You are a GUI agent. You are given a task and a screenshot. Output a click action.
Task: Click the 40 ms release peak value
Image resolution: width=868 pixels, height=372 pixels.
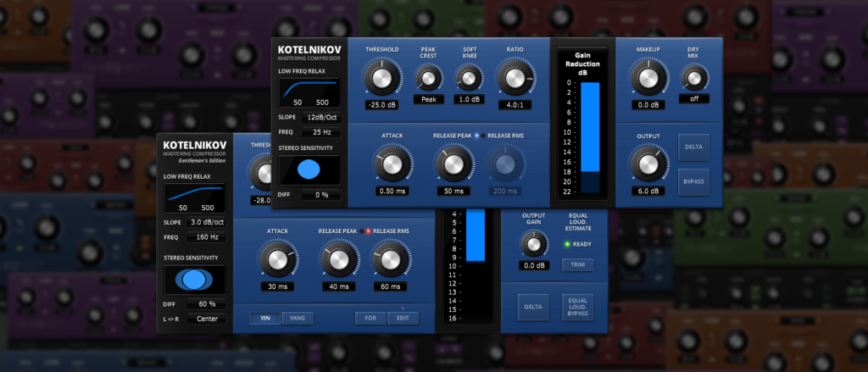[x=339, y=286]
